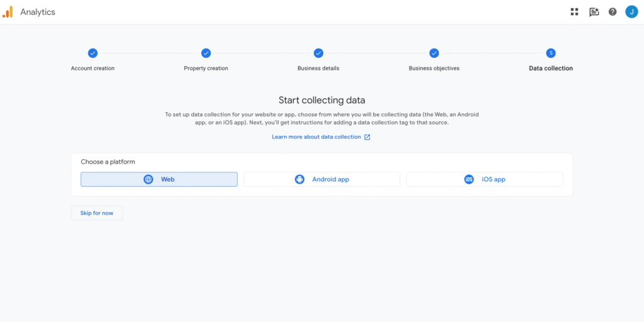The image size is (644, 322).
Task: Click the Analytics title text
Action: pos(38,12)
